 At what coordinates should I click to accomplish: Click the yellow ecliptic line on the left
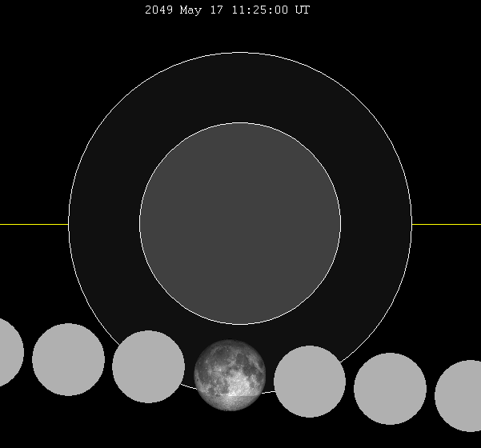coord(34,224)
